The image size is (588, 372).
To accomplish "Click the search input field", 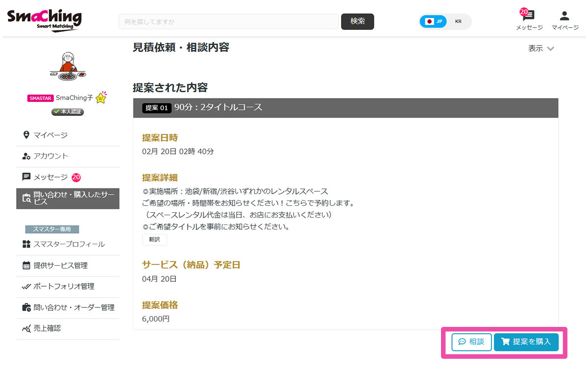I will pos(228,22).
